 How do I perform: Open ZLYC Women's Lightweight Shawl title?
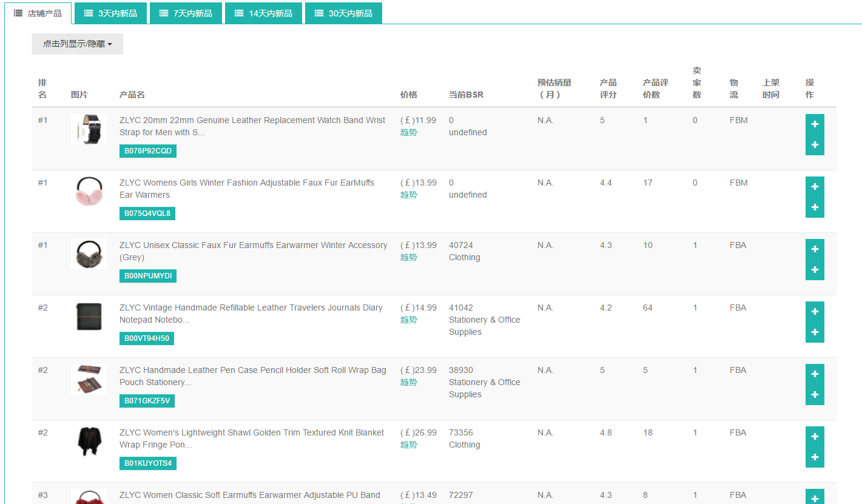pyautogui.click(x=252, y=438)
